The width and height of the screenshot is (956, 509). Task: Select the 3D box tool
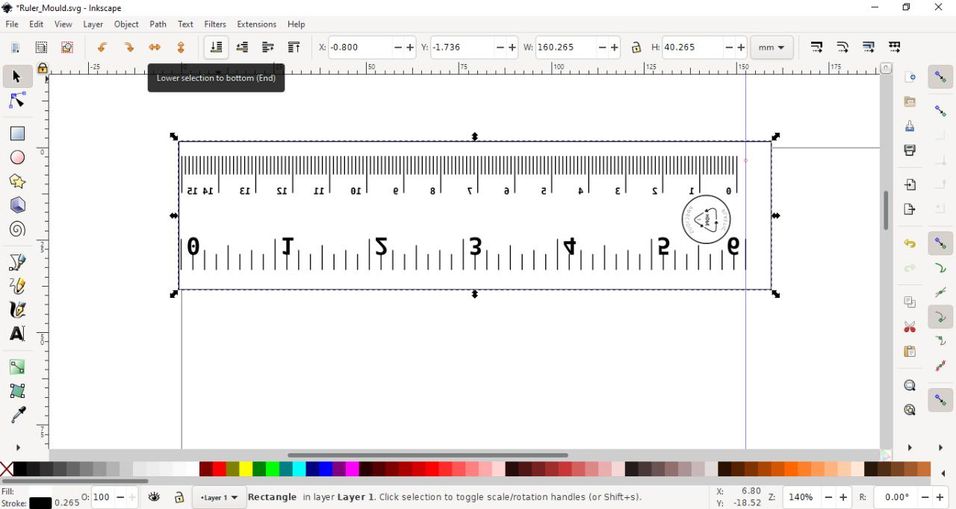pos(17,205)
